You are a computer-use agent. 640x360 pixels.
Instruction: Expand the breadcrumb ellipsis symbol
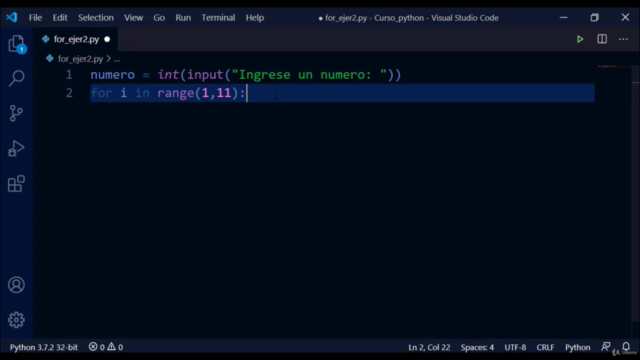point(117,59)
